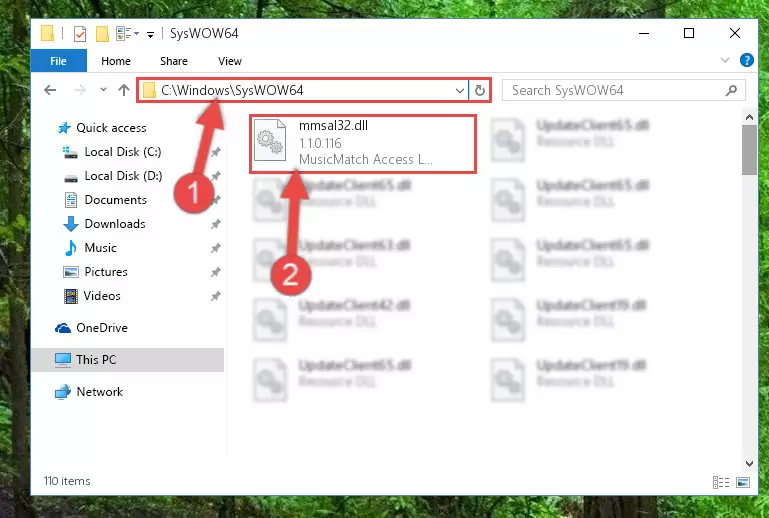Switch to the Share ribbon tab
Screen dimensions: 769x518
click(174, 61)
